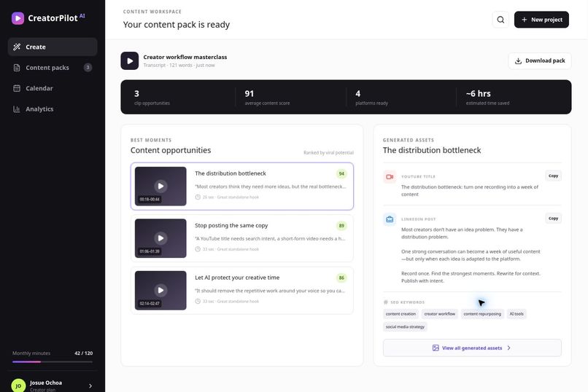Screen dimensions: 588x392
Task: Click the score badge 86
Action: point(341,278)
